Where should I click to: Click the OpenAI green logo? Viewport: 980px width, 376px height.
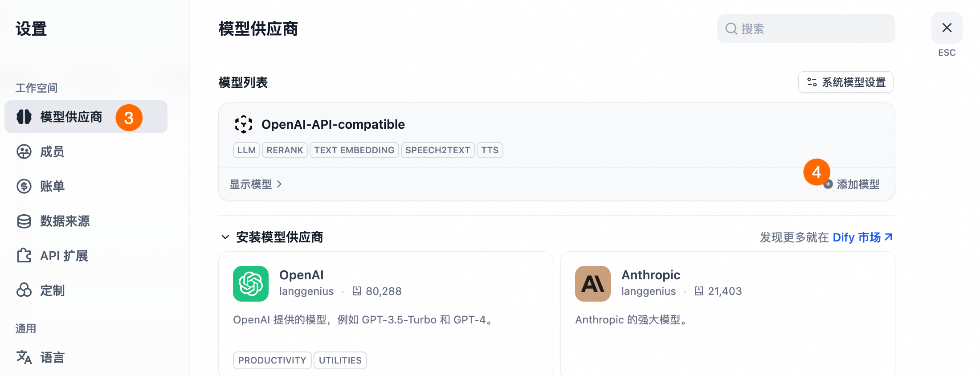[x=251, y=284]
